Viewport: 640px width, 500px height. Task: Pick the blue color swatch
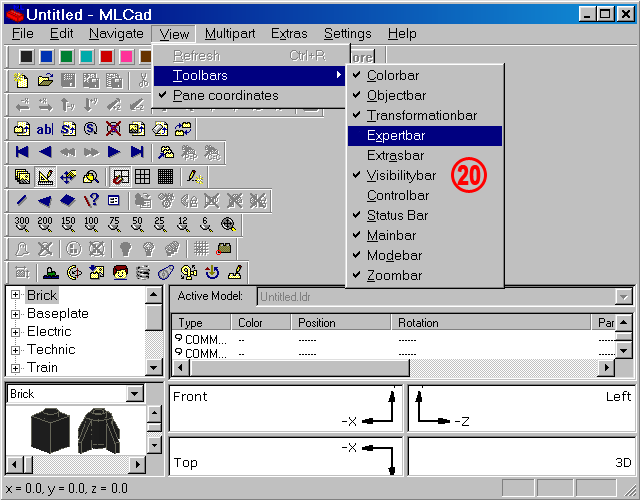47,56
